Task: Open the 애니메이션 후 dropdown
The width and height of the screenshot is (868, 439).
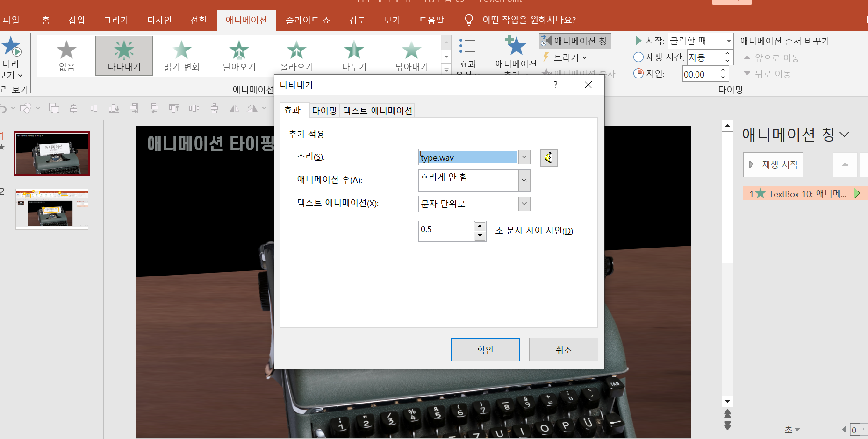Action: [524, 180]
